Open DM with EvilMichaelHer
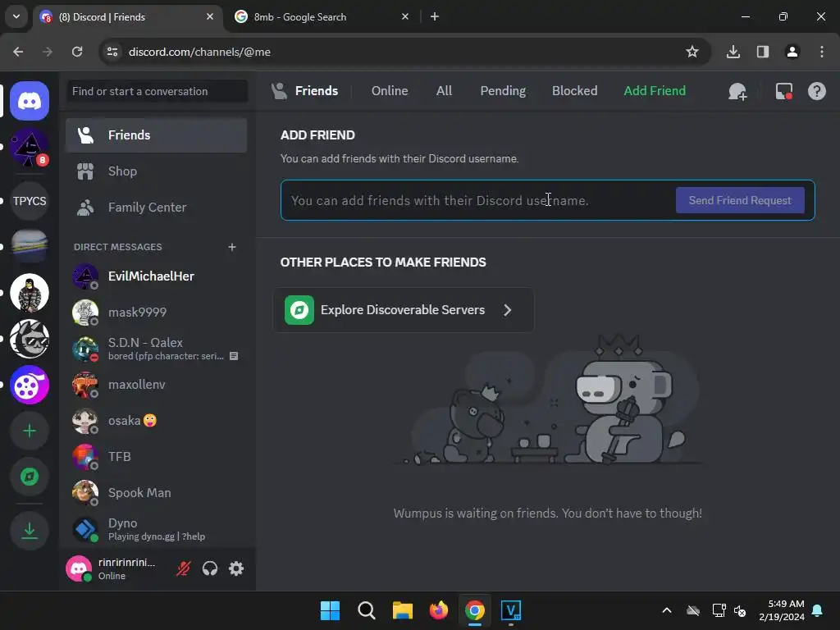 (x=156, y=276)
